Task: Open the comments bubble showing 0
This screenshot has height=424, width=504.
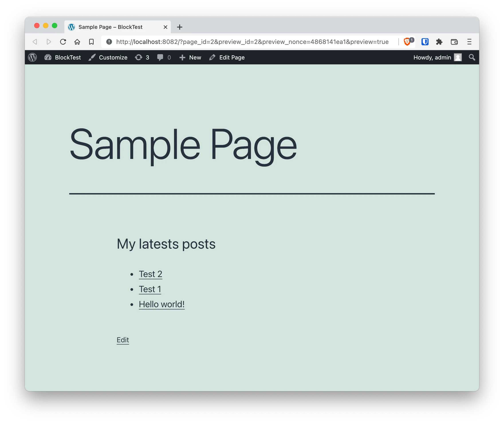Action: [x=164, y=57]
